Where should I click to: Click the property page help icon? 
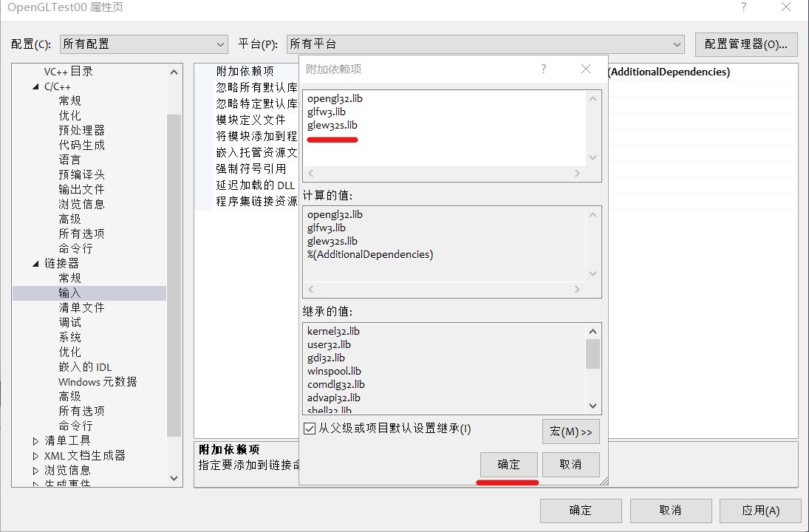click(743, 7)
